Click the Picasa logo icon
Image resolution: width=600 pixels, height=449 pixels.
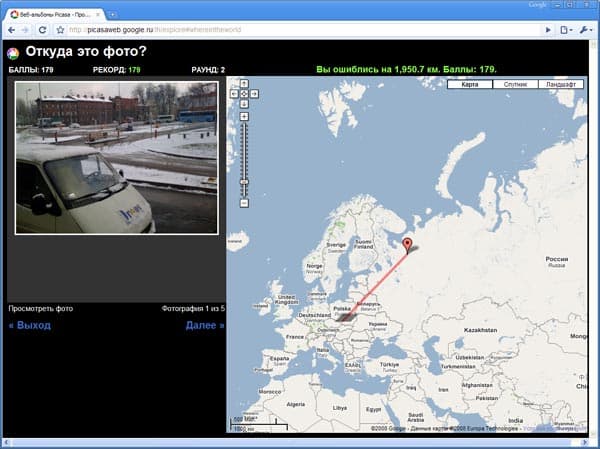pyautogui.click(x=13, y=54)
